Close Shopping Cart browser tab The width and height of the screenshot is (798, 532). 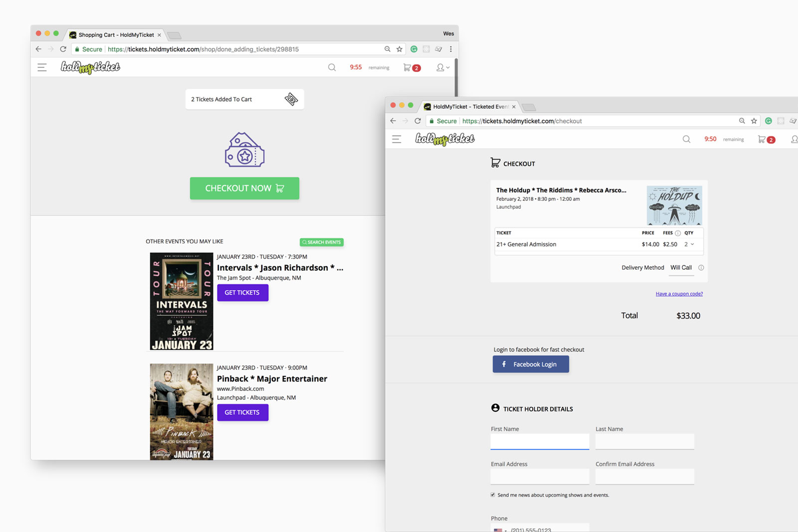[x=159, y=35]
